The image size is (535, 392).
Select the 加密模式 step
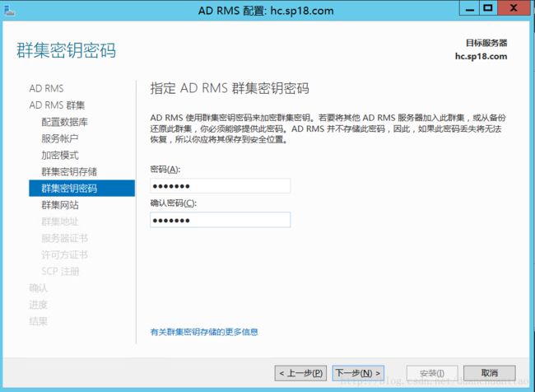point(60,155)
